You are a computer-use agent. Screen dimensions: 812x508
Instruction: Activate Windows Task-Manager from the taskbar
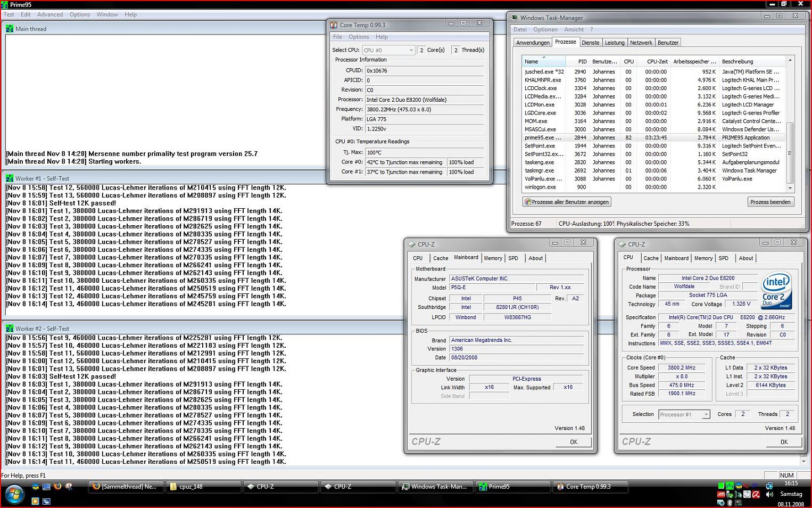pyautogui.click(x=436, y=486)
